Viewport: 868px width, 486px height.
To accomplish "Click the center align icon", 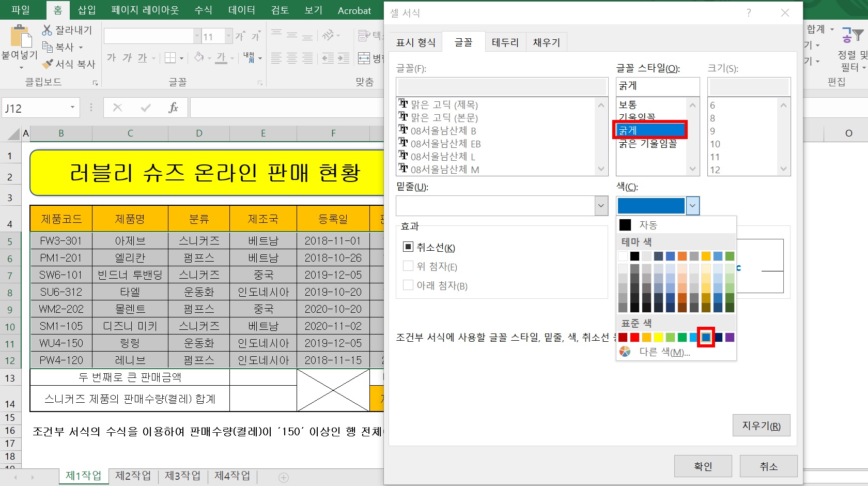I will [x=292, y=58].
